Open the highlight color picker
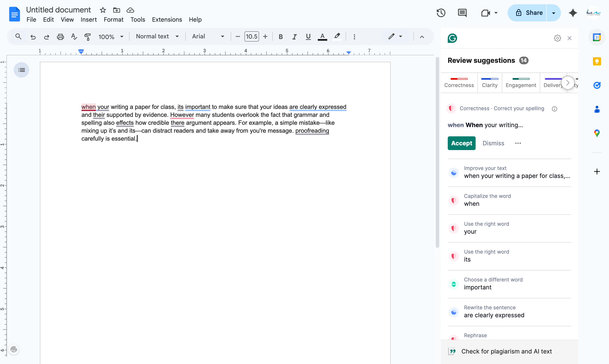Viewport: 609px width, 364px height. coord(337,36)
